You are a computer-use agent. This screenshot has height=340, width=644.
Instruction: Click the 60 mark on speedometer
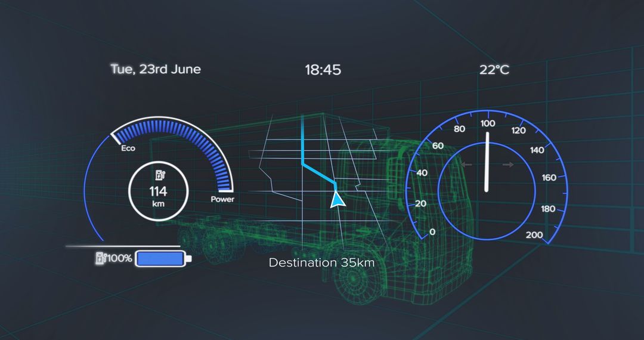click(438, 146)
